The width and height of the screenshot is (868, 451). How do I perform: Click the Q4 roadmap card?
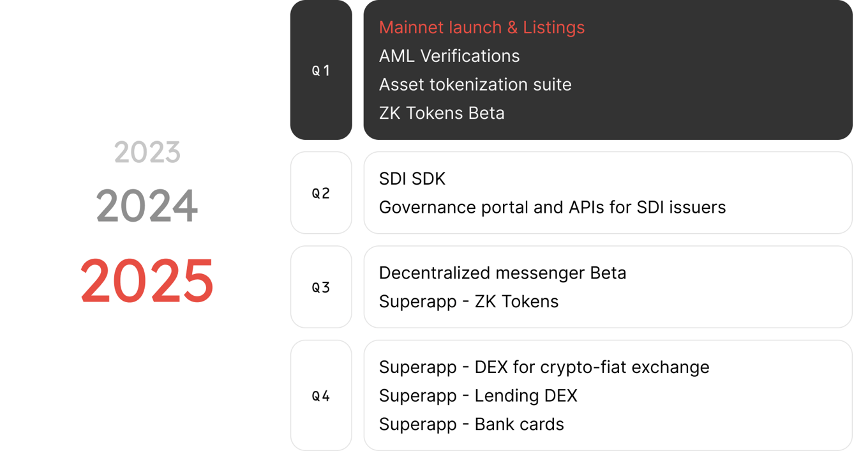point(608,396)
